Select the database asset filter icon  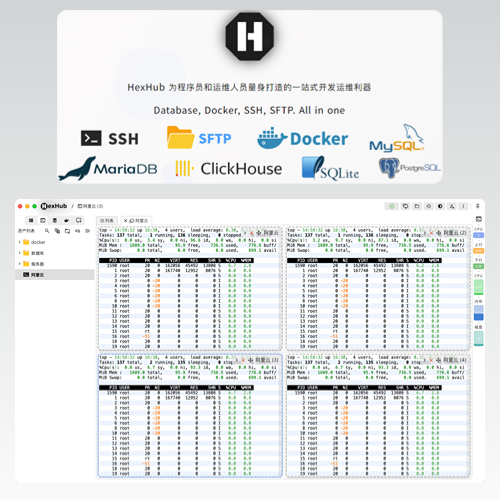(55, 220)
